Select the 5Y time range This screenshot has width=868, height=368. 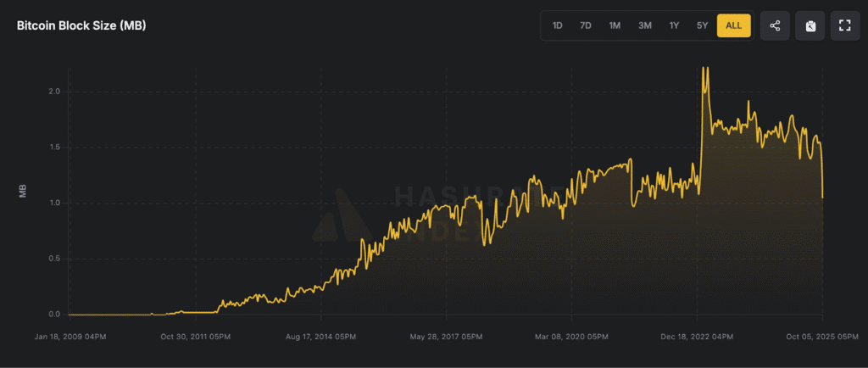coord(702,25)
